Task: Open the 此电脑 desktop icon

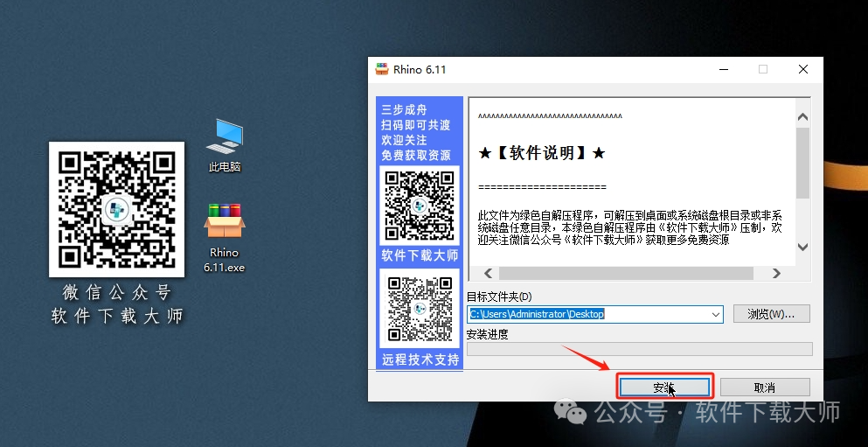Action: point(224,145)
